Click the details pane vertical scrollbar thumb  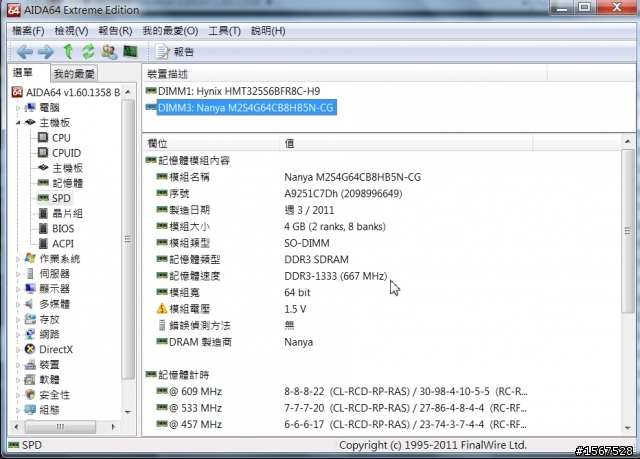point(628,231)
